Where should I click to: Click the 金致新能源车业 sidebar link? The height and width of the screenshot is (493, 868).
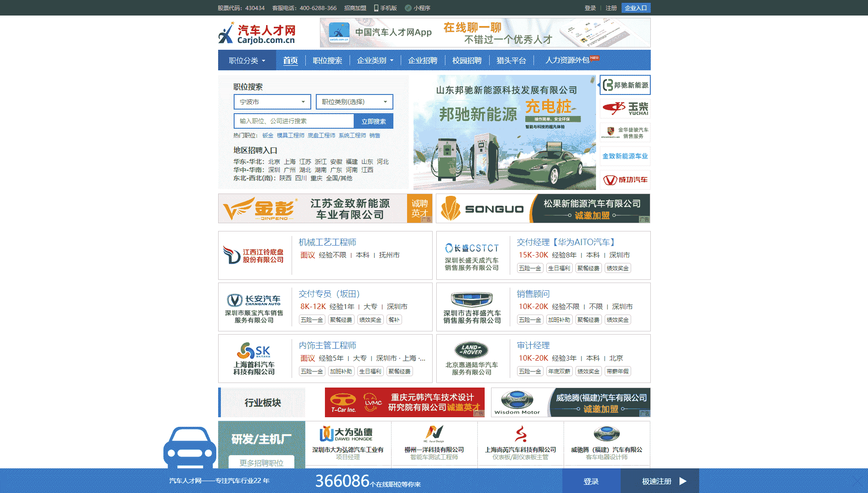[x=625, y=156]
